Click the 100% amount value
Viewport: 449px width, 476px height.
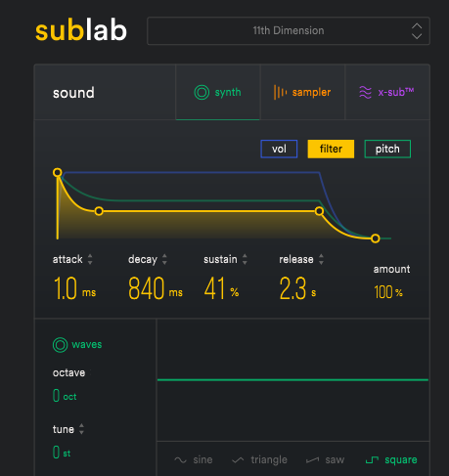coord(388,292)
